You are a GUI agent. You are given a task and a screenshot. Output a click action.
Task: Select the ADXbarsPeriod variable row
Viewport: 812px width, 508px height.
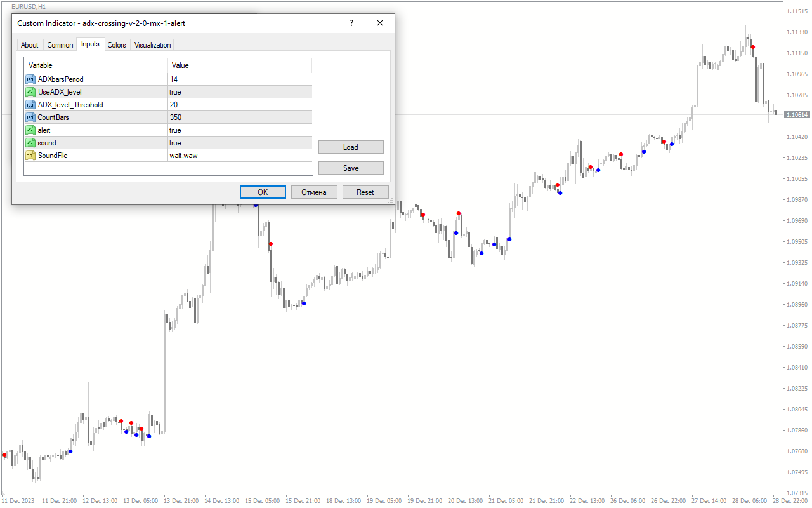[x=168, y=79]
